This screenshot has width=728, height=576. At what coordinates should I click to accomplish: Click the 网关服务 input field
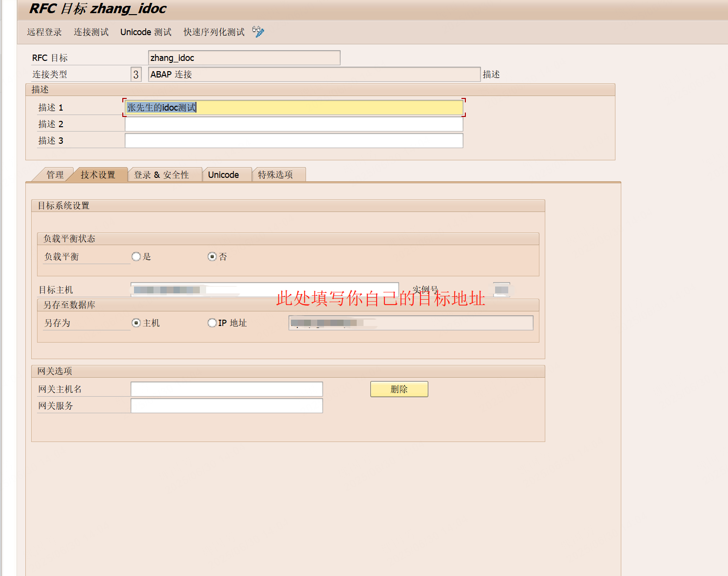click(x=226, y=405)
